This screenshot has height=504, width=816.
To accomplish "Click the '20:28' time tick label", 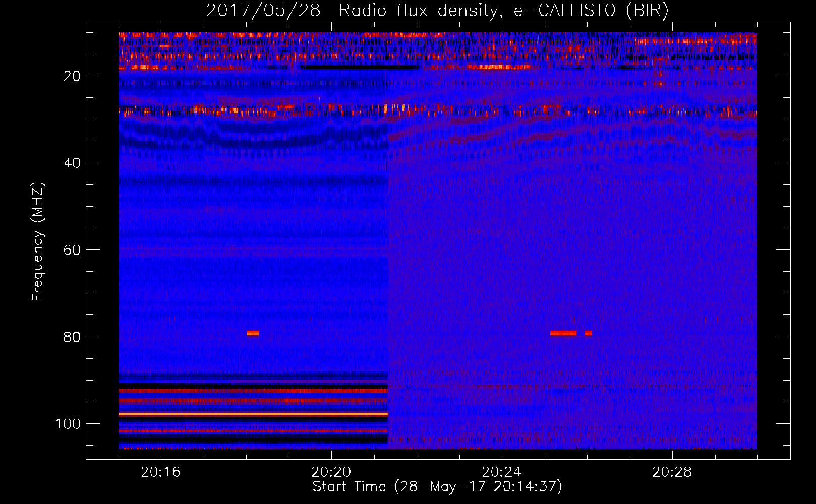I will (x=672, y=472).
